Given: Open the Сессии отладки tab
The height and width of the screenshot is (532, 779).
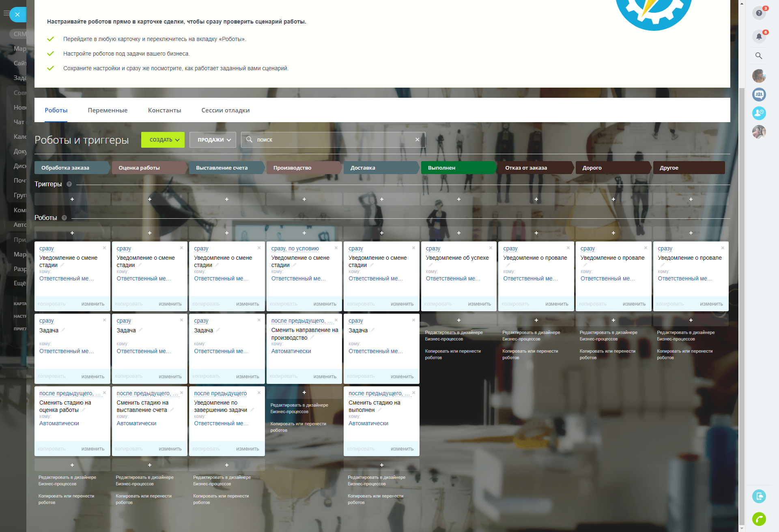Looking at the screenshot, I should pyautogui.click(x=225, y=110).
